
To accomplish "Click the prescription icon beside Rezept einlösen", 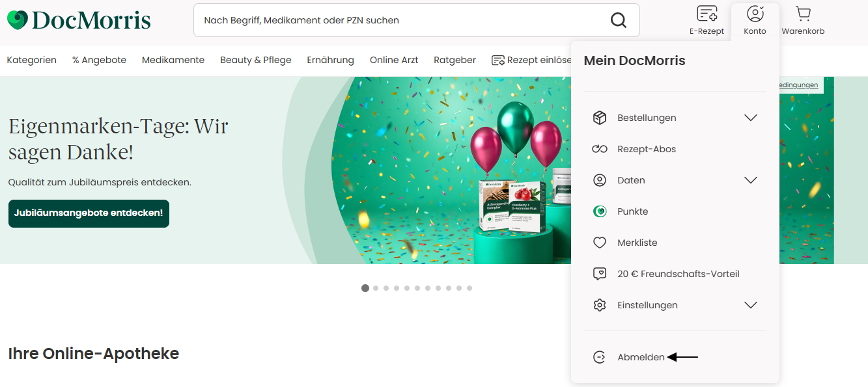I will point(498,60).
